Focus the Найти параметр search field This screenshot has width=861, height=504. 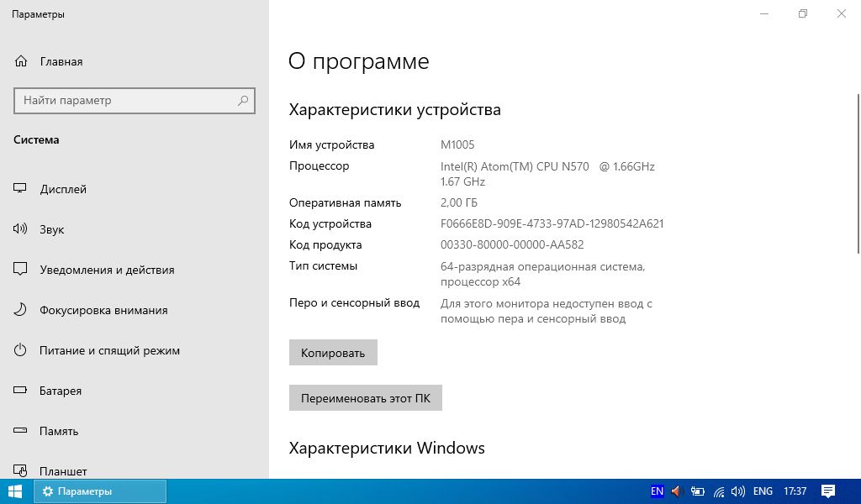coord(134,100)
